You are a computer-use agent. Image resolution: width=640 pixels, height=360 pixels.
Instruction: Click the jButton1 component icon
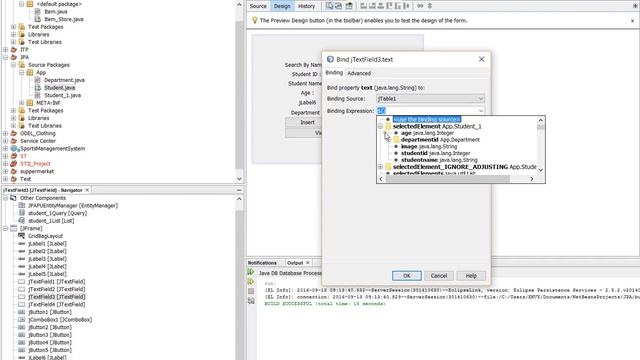coord(22,312)
